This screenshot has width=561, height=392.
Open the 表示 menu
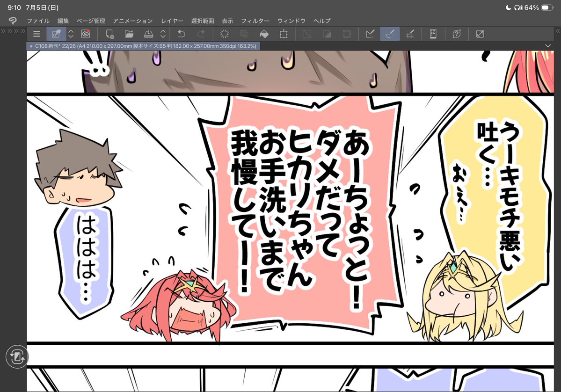point(227,21)
